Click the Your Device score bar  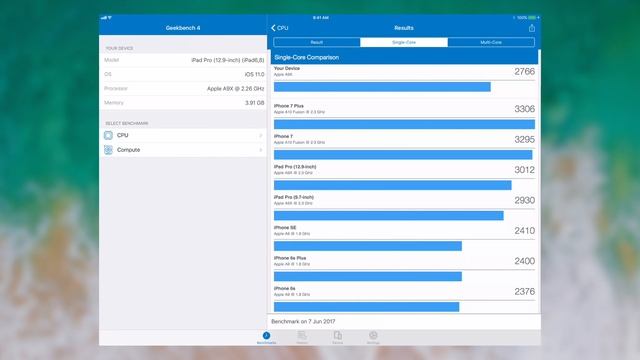click(382, 87)
